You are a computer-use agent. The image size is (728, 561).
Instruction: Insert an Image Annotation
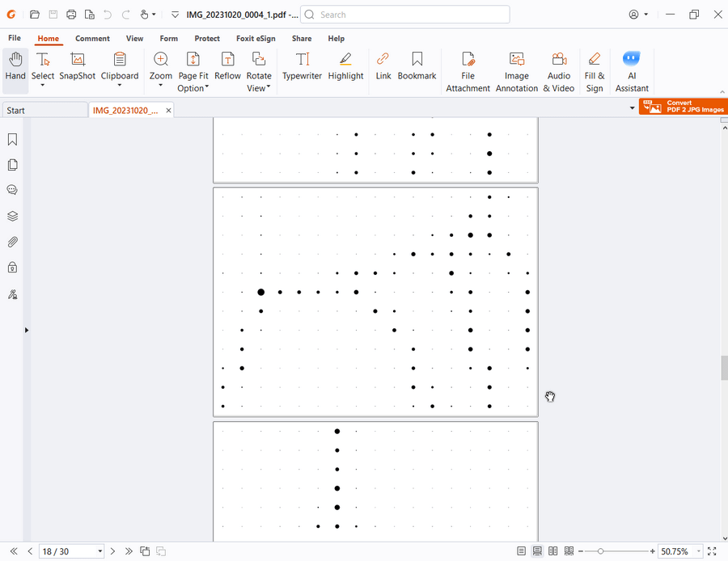(x=516, y=72)
